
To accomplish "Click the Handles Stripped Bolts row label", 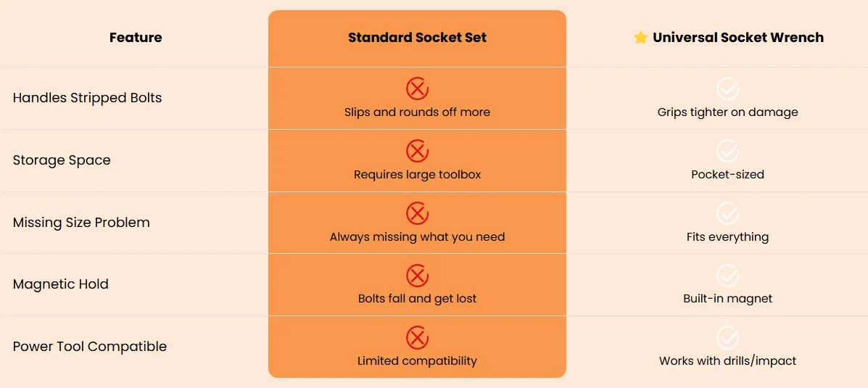I will [88, 98].
